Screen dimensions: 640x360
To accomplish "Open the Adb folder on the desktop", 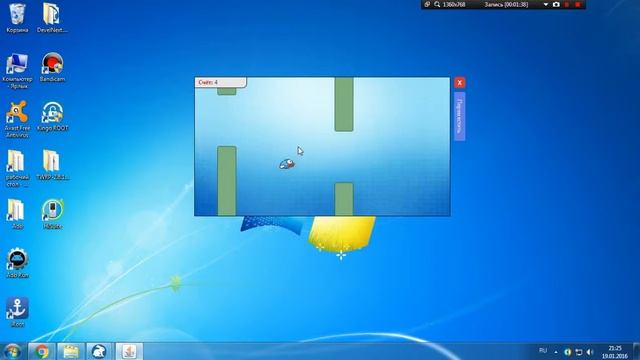I will tap(17, 214).
